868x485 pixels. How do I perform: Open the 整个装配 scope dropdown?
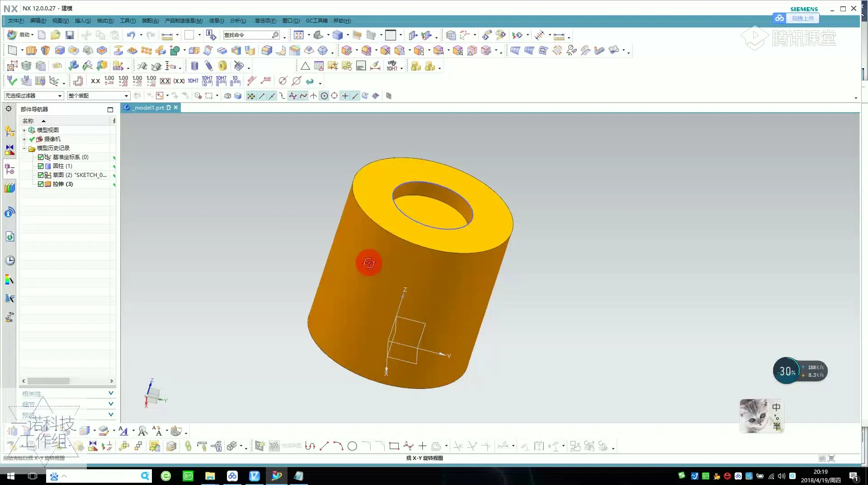pos(98,95)
